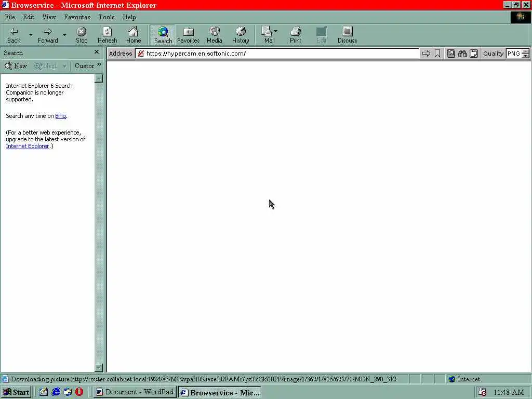
Task: Click the Search pane scrollbar up arrow
Action: pyautogui.click(x=98, y=78)
